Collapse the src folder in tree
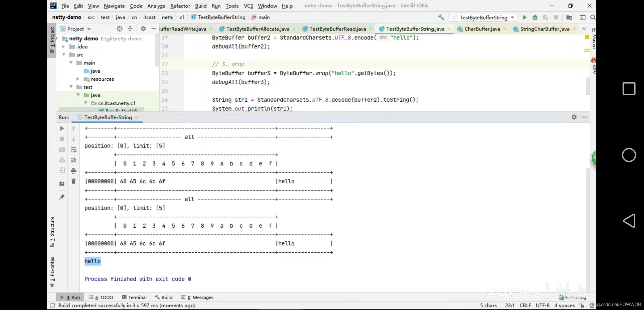This screenshot has width=644, height=310. pos(64,55)
